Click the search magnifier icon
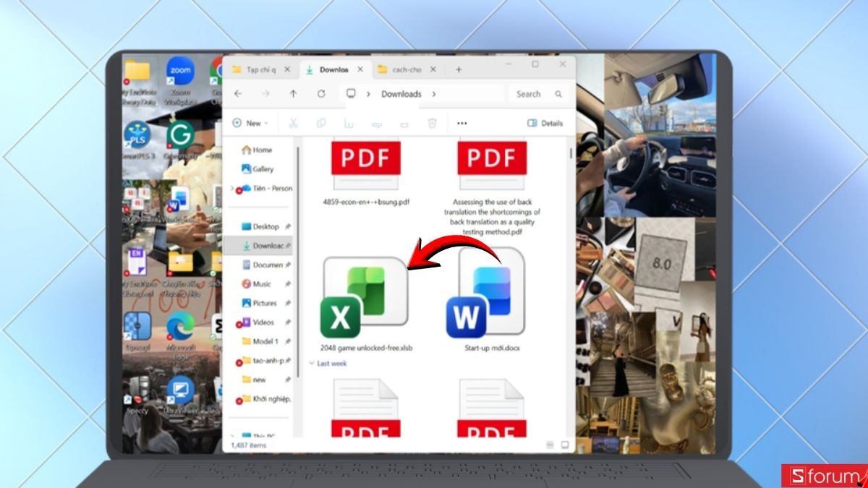868x488 pixels. (558, 94)
